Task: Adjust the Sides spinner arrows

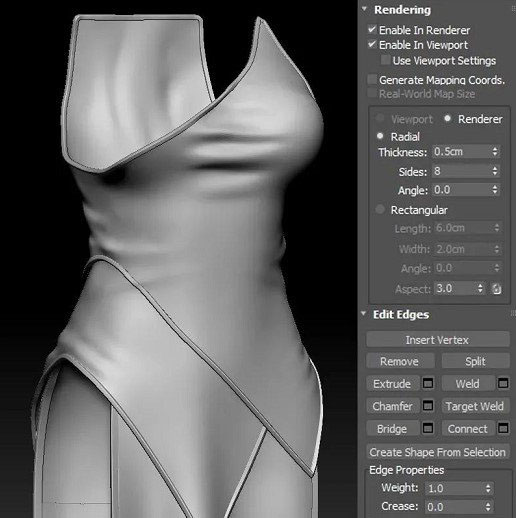Action: (x=495, y=171)
